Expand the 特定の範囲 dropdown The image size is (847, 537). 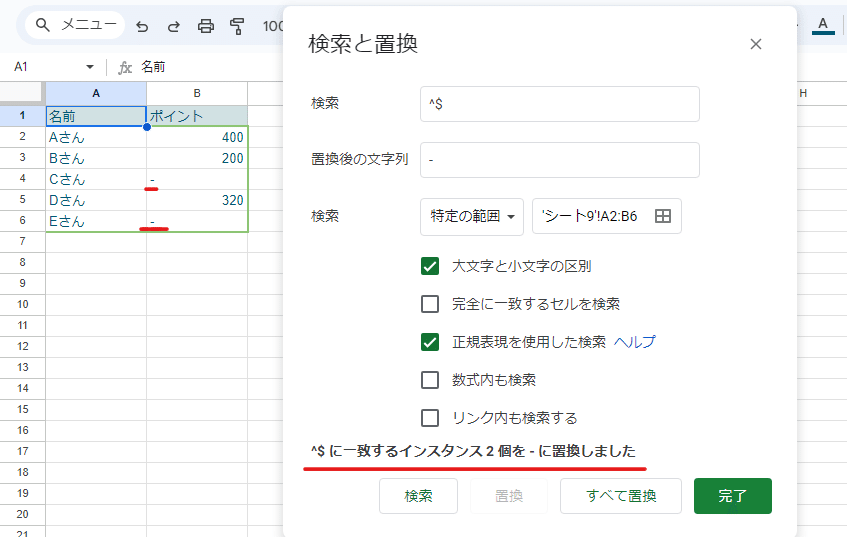point(472,217)
